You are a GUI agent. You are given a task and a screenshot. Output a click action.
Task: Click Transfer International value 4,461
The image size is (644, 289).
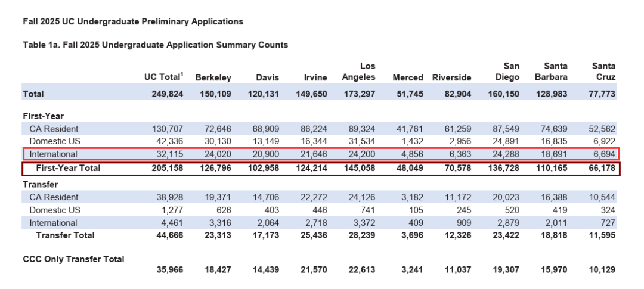coord(172,223)
